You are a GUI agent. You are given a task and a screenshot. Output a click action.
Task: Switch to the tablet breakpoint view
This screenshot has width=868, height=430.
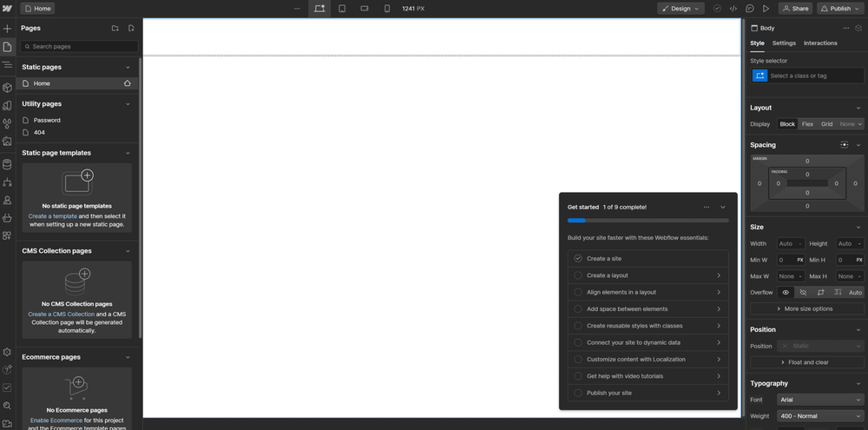342,9
